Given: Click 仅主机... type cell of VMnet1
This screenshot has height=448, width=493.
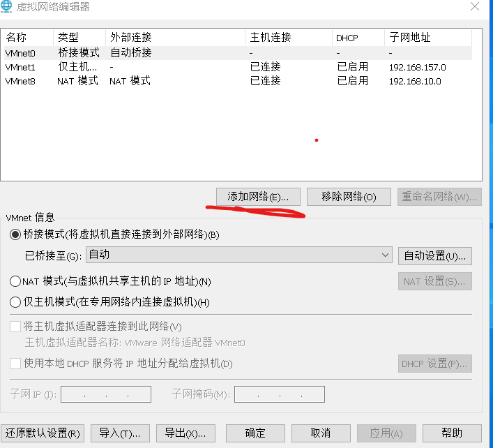Looking at the screenshot, I should tap(77, 67).
